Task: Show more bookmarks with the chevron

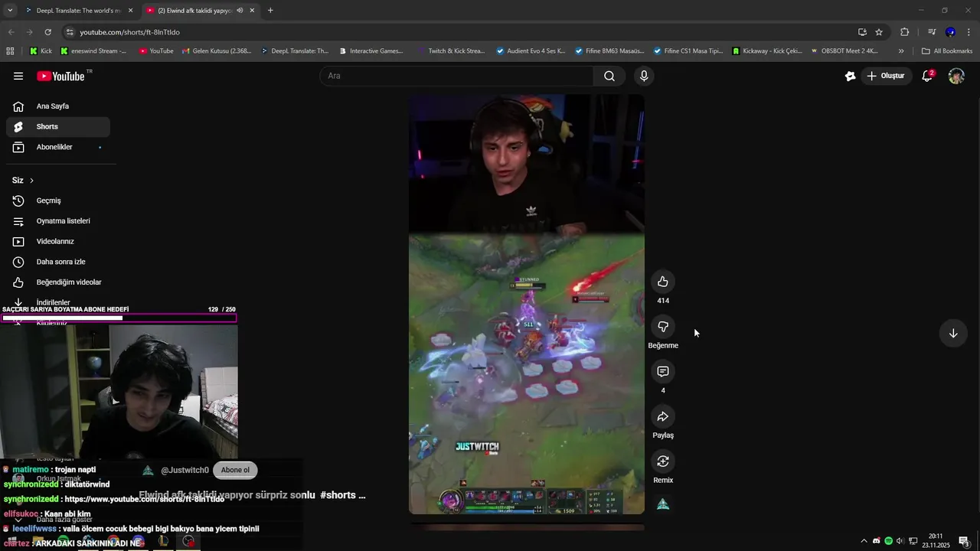Action: [901, 51]
